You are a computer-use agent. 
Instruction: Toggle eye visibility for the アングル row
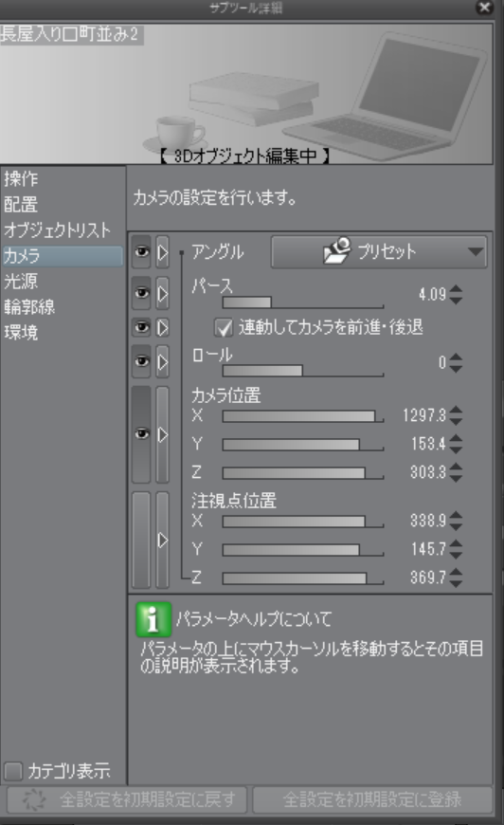[x=141, y=252]
